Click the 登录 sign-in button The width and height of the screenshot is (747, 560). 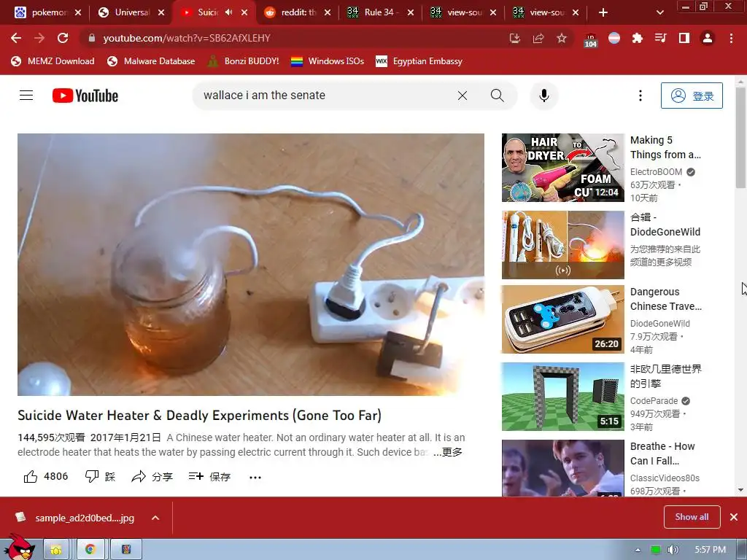click(692, 96)
